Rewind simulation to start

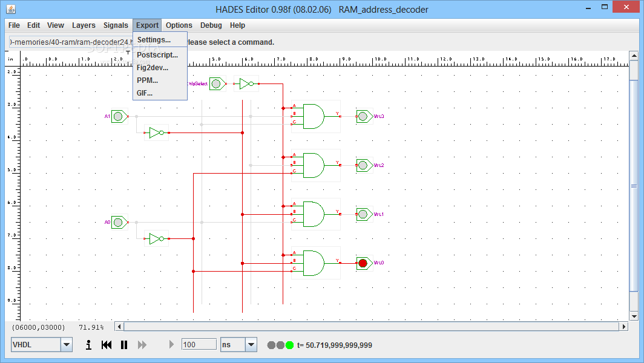[x=107, y=345]
